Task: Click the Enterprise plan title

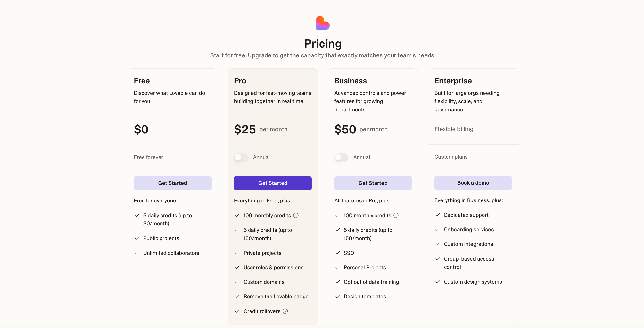Action: point(453,81)
